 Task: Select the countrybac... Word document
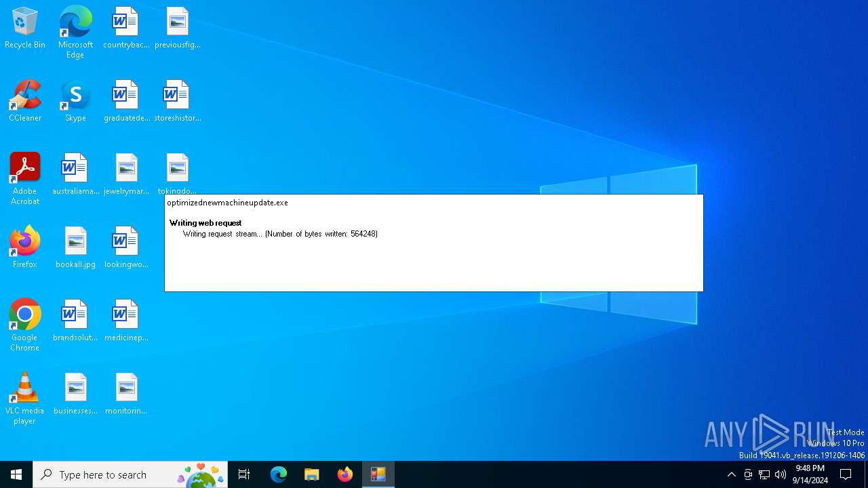[x=126, y=28]
